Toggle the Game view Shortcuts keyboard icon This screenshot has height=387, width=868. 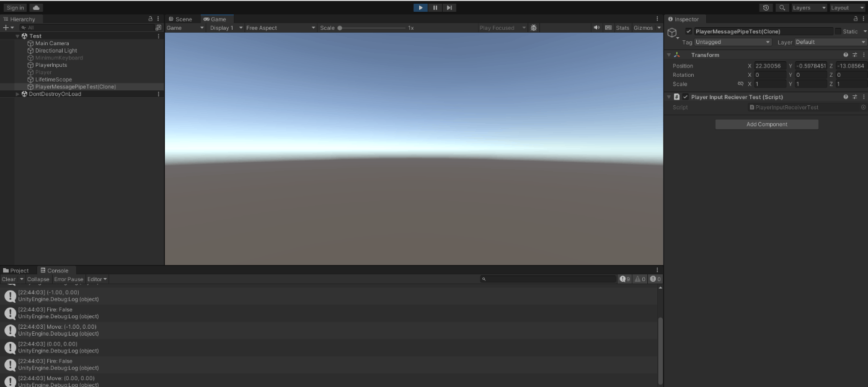tap(608, 28)
